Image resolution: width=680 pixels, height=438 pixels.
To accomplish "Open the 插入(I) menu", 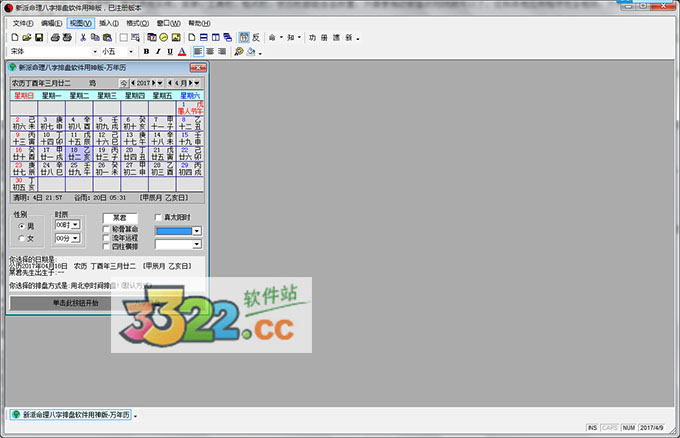I will [x=109, y=23].
